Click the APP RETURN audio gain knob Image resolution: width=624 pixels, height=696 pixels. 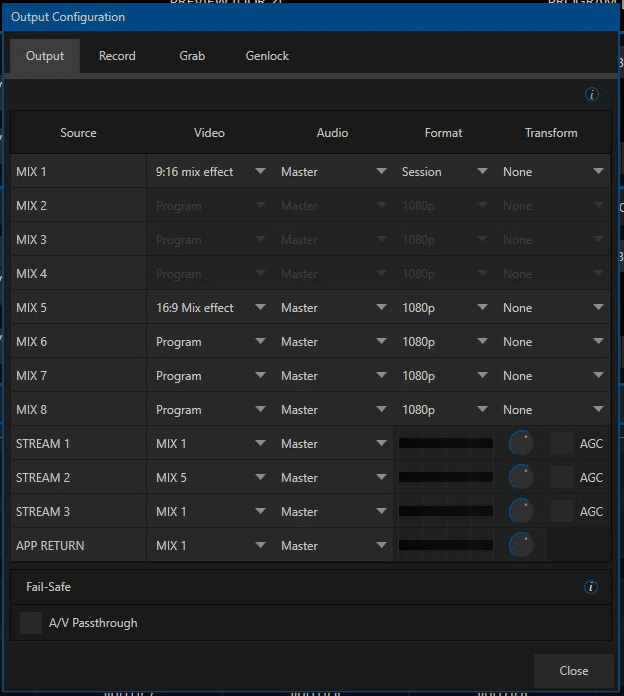(x=521, y=546)
